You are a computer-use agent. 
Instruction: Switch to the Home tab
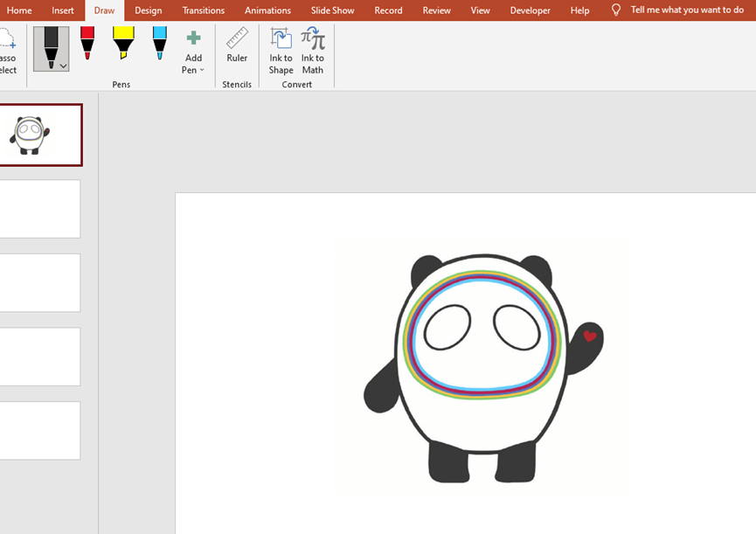pyautogui.click(x=19, y=10)
